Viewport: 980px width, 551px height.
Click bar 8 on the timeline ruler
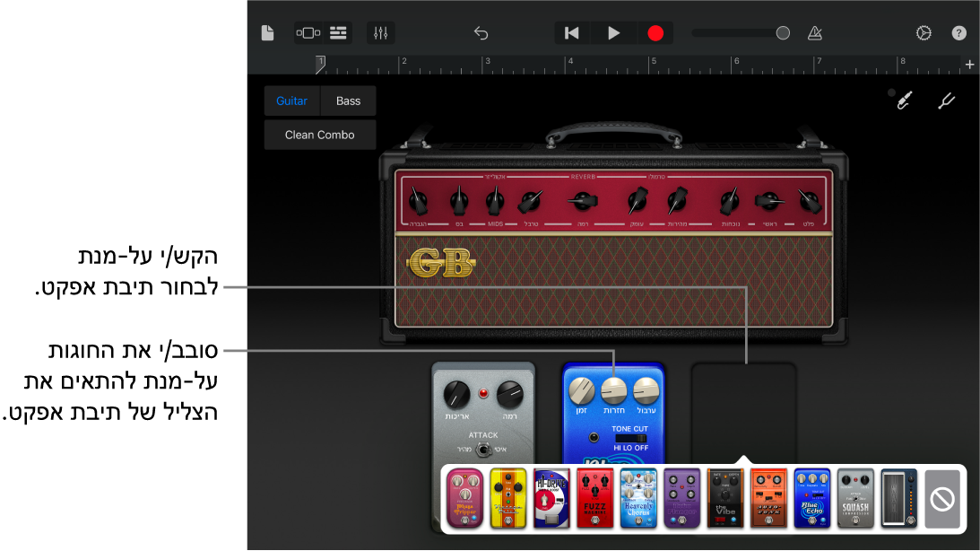(902, 61)
